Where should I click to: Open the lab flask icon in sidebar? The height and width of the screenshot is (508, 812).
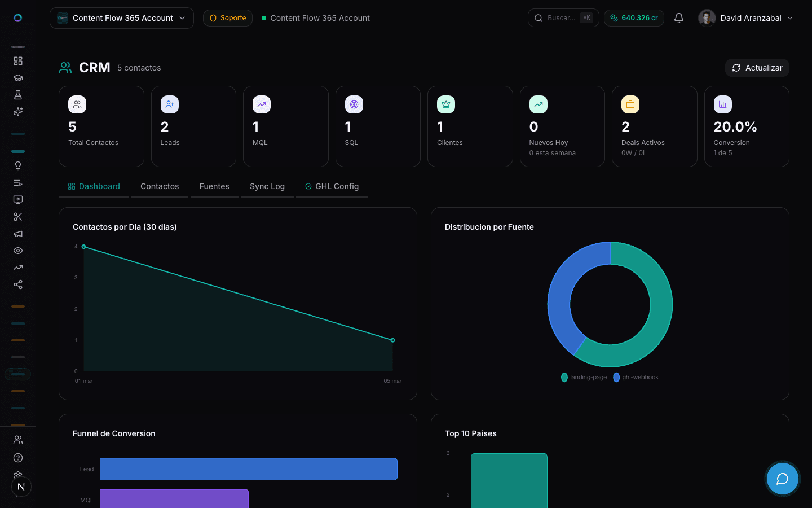pyautogui.click(x=18, y=95)
